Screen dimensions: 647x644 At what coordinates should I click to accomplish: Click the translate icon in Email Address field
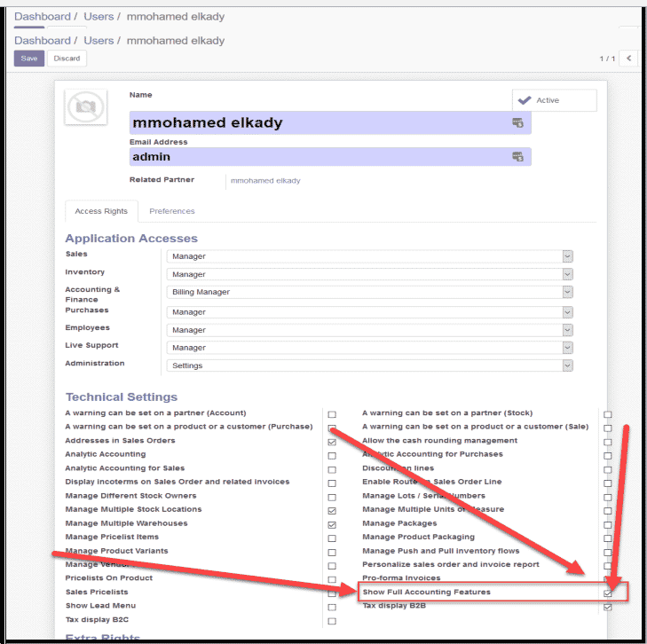tap(517, 157)
